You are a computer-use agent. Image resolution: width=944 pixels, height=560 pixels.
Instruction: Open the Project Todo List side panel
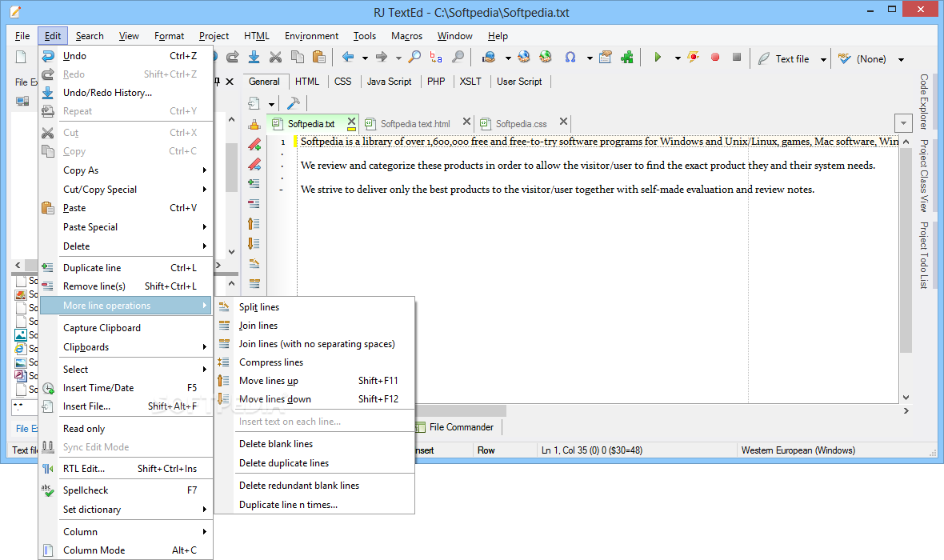[924, 255]
